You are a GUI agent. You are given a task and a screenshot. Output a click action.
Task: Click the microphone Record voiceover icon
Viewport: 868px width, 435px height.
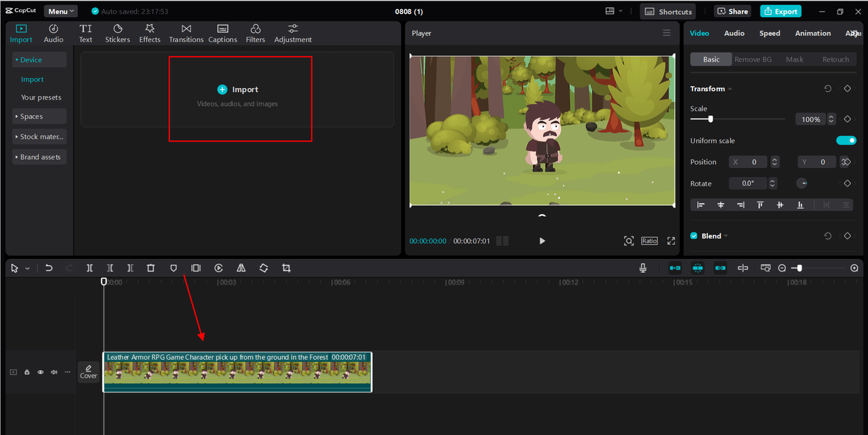click(643, 268)
